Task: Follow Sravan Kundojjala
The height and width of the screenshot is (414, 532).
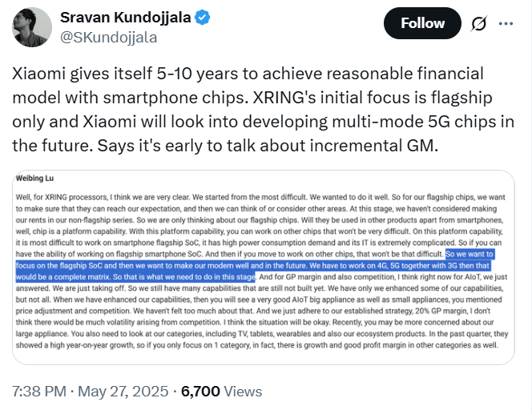Action: [422, 24]
